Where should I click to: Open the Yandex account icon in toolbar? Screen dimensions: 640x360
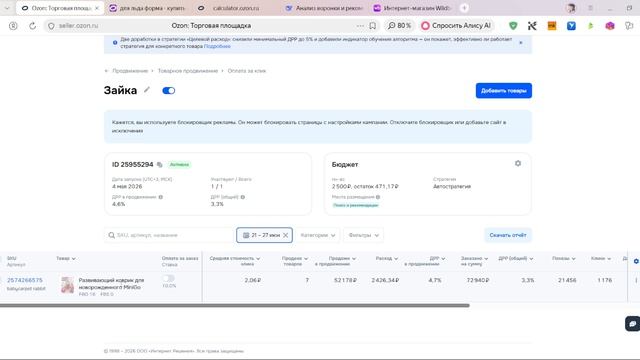click(x=13, y=26)
